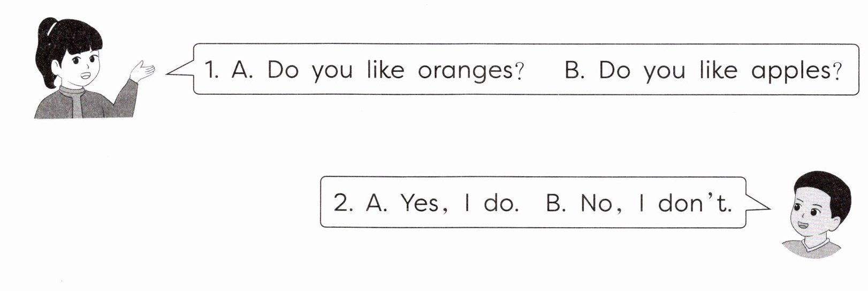The width and height of the screenshot is (868, 291).
Task: Click the girl's ponytail
Action: (x=43, y=51)
